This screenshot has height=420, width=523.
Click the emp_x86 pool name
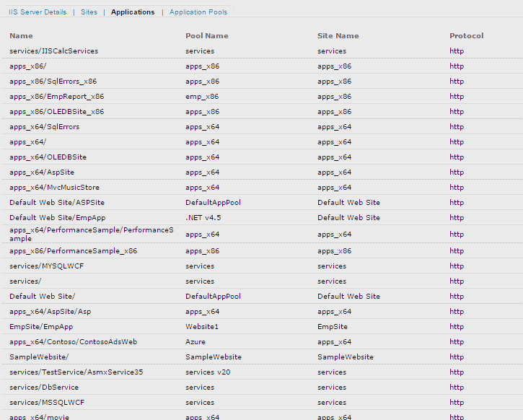click(201, 97)
